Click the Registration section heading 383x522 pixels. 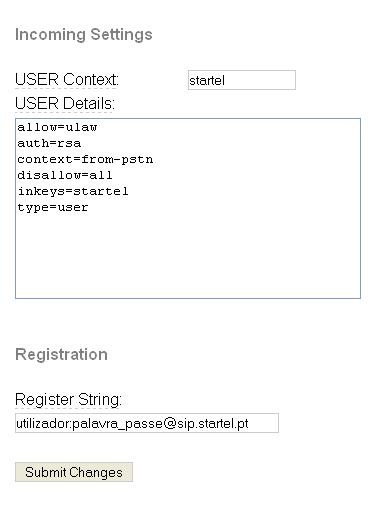[x=61, y=354]
